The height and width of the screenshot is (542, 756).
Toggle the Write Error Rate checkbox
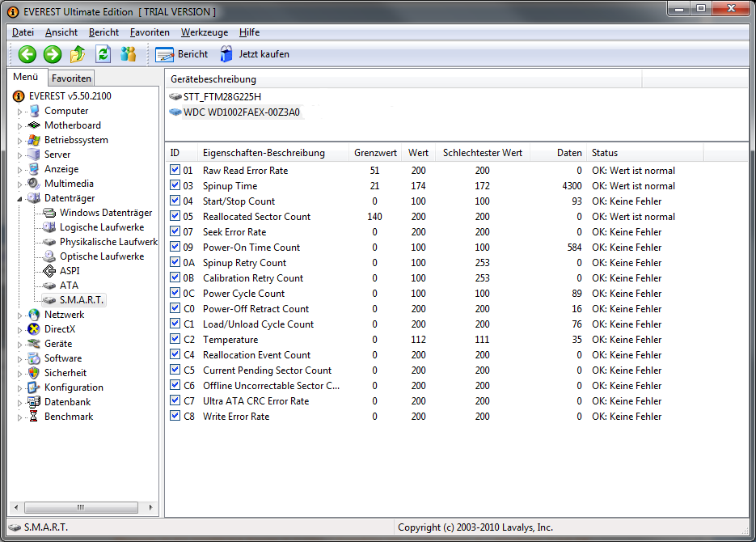175,416
